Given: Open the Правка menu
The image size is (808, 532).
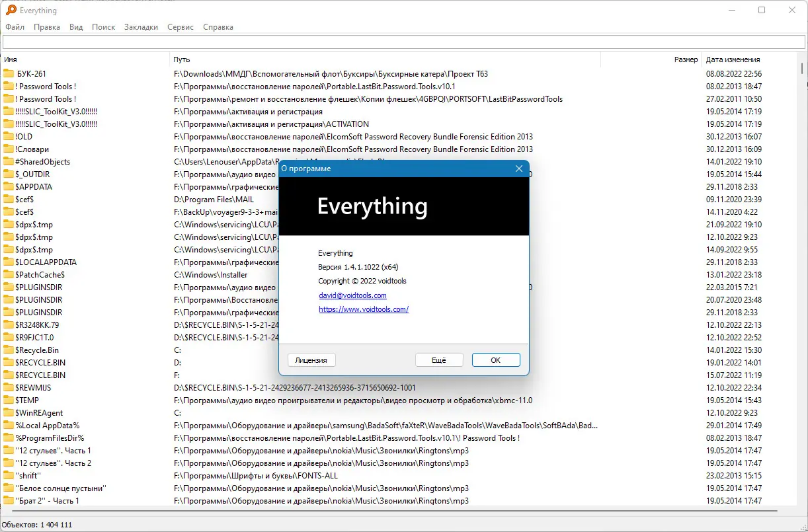Looking at the screenshot, I should tap(47, 27).
